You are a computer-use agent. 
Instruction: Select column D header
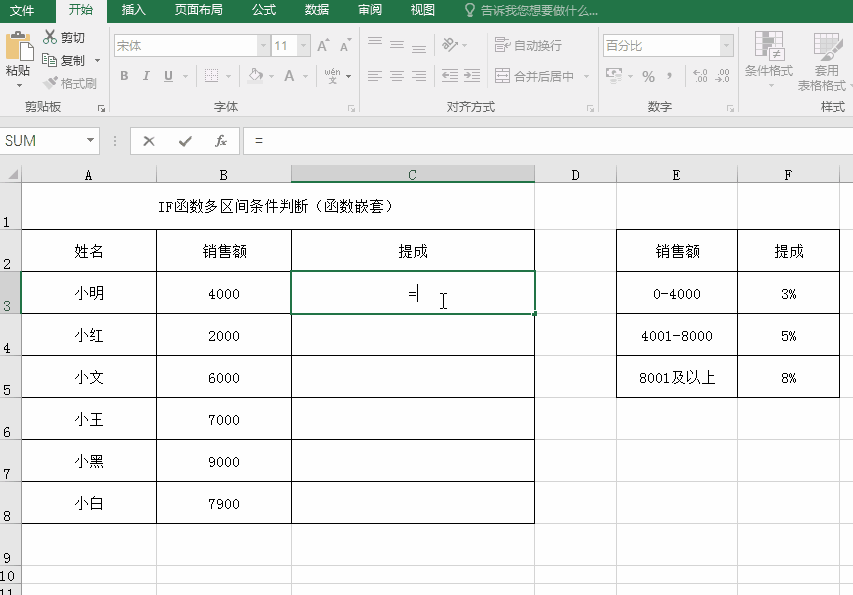coord(575,175)
